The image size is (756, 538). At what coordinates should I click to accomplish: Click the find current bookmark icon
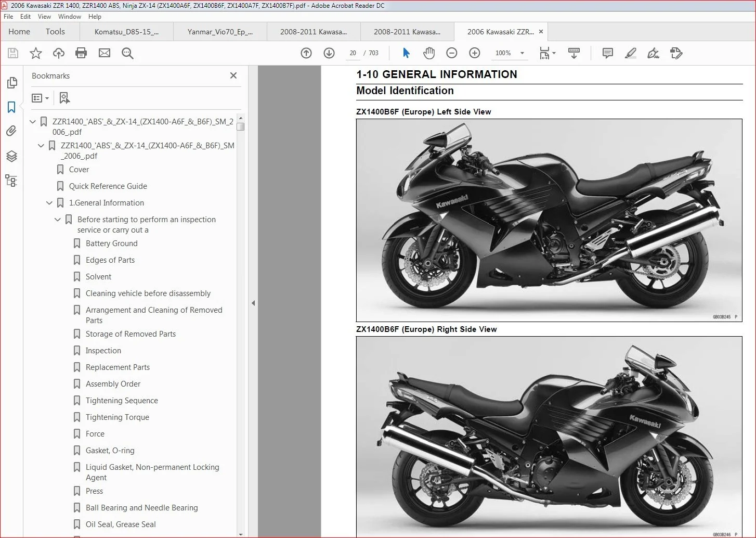point(64,98)
